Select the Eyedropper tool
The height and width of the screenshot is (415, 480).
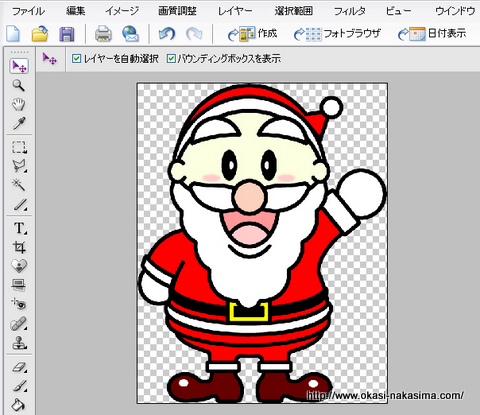(x=19, y=123)
